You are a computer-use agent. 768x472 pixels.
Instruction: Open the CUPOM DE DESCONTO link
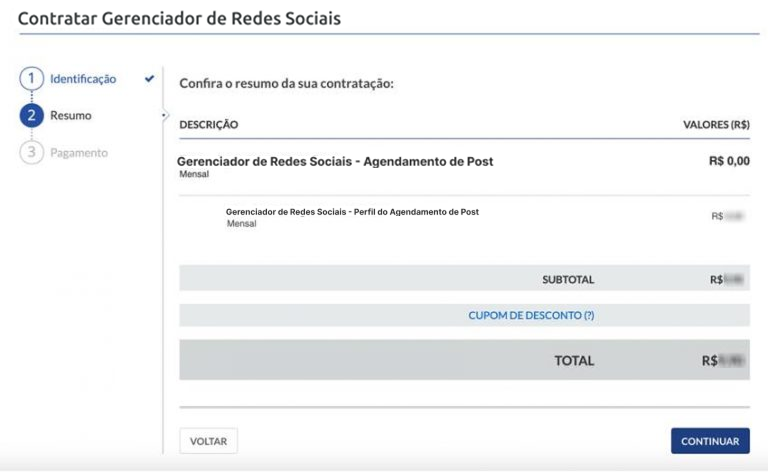pyautogui.click(x=531, y=315)
